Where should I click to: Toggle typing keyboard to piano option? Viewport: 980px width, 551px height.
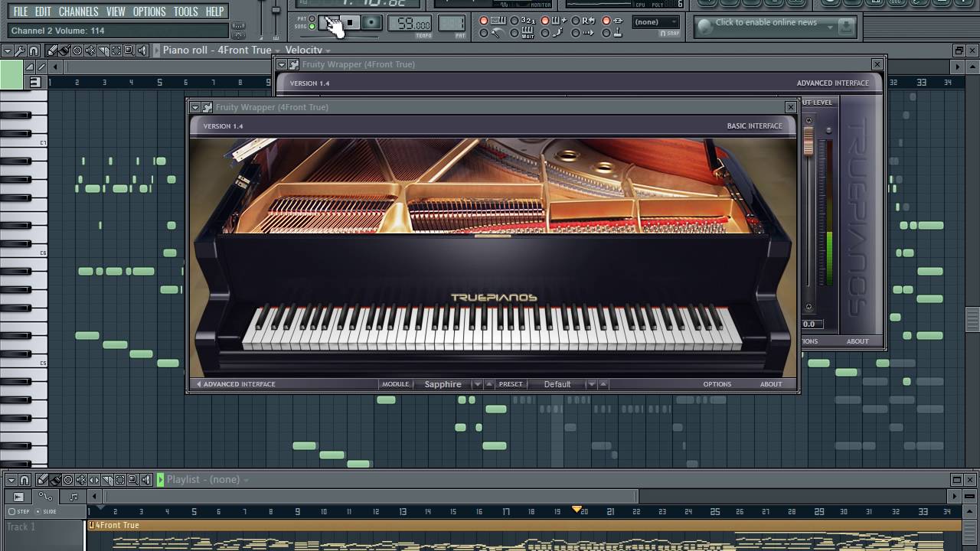point(484,21)
